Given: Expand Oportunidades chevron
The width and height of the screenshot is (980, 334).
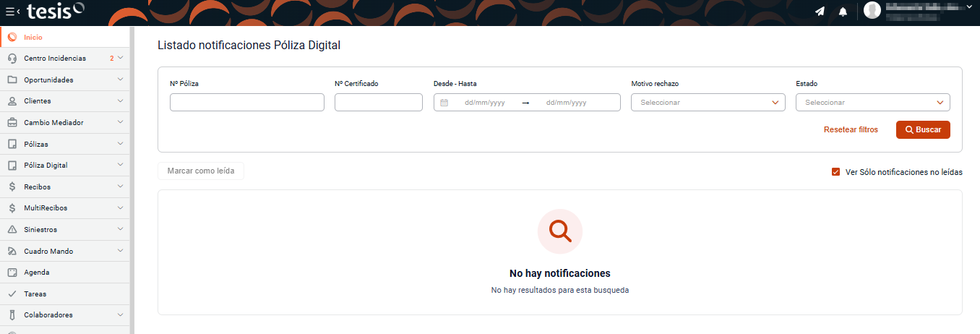Looking at the screenshot, I should coord(121,80).
